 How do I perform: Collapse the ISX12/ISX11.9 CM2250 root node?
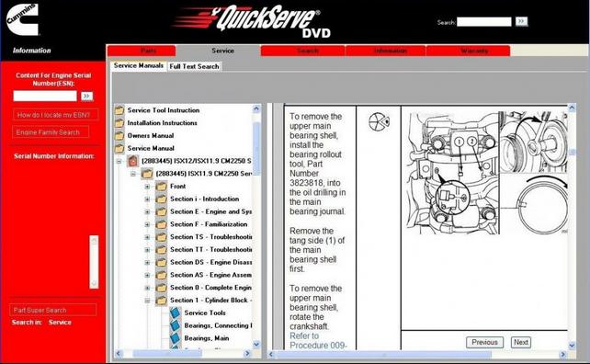coord(119,161)
